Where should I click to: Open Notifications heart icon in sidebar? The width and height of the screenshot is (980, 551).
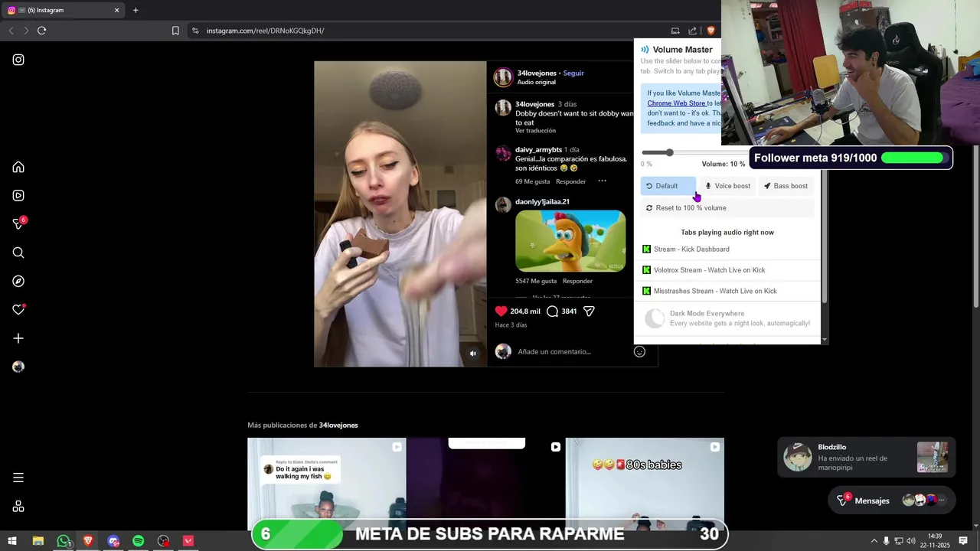coord(18,309)
